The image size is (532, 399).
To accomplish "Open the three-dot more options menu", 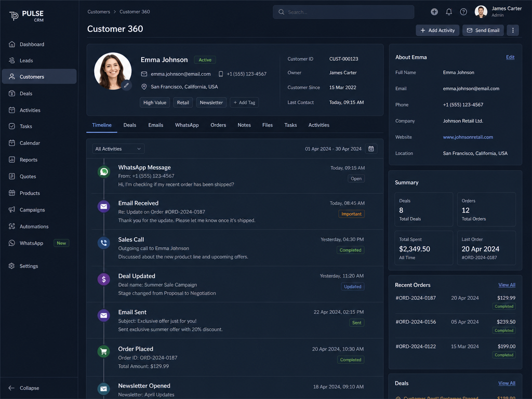I will [x=513, y=30].
